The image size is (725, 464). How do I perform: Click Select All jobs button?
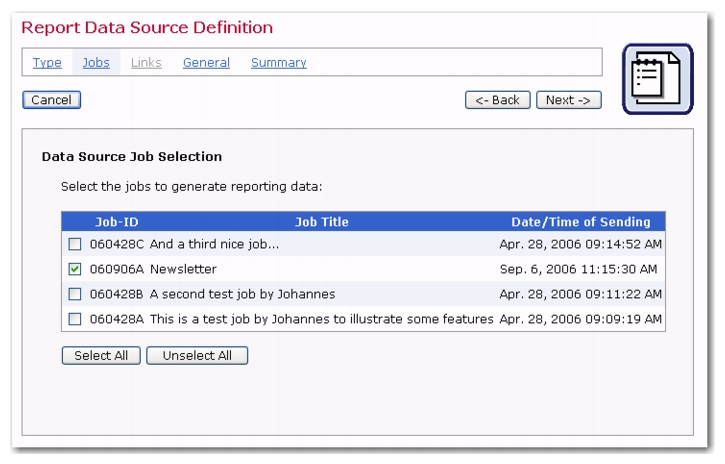point(101,355)
